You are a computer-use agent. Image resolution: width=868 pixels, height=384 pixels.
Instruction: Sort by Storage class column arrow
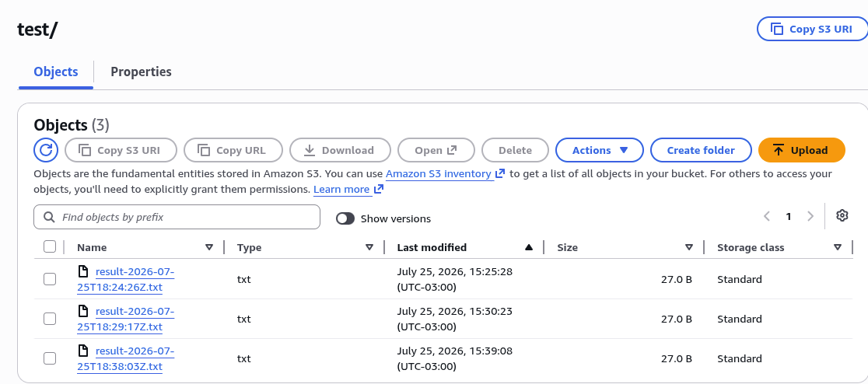click(x=838, y=247)
